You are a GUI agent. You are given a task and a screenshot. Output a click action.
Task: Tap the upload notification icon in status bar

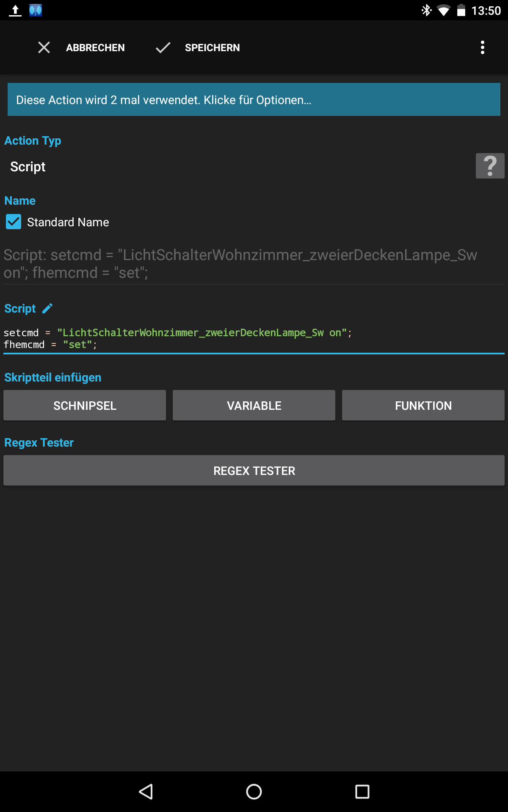coord(15,11)
